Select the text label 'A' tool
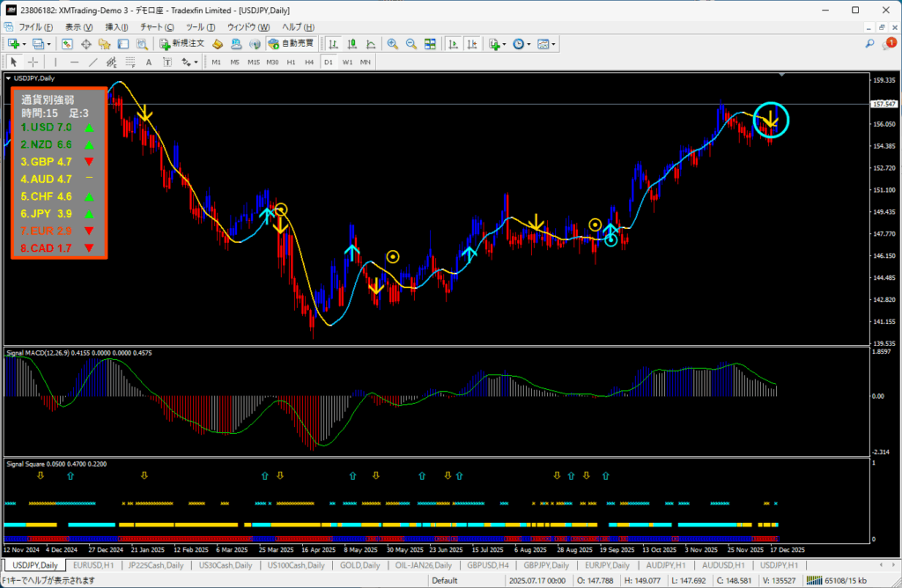This screenshot has width=902, height=588. (148, 62)
